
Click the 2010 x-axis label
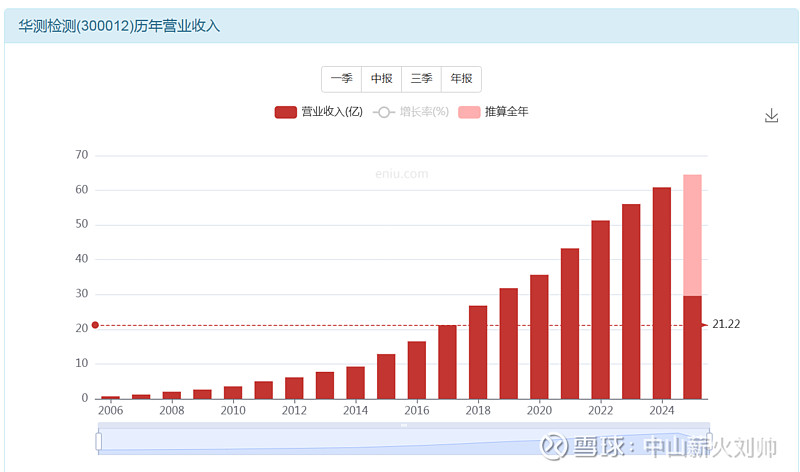tap(233, 410)
